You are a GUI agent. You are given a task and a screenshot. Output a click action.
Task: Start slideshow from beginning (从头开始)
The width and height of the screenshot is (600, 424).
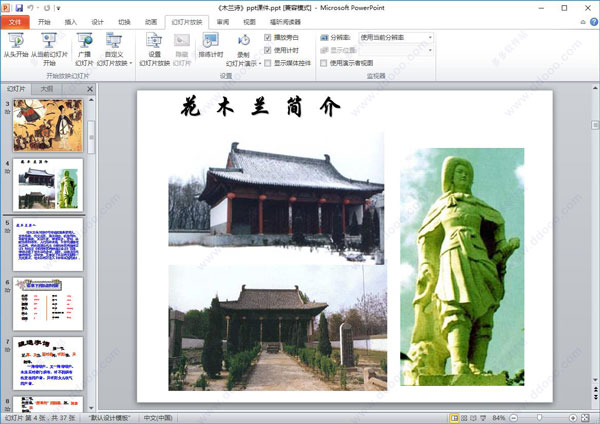pos(16,45)
